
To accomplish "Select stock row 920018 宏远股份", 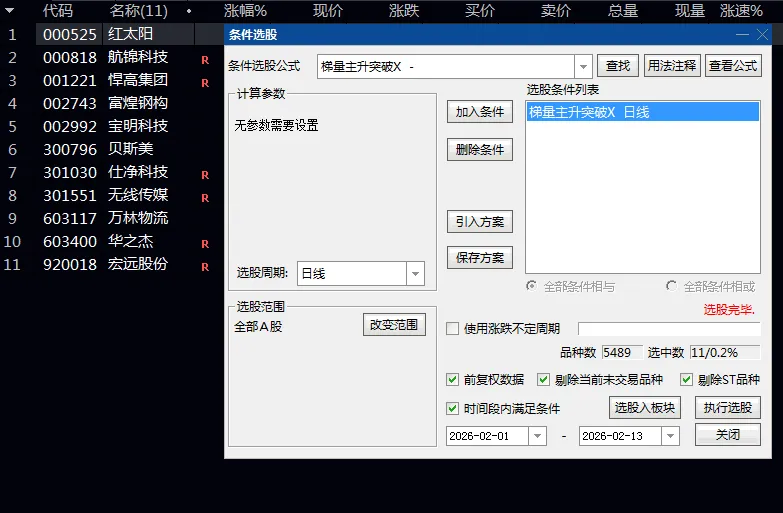I will 112,264.
